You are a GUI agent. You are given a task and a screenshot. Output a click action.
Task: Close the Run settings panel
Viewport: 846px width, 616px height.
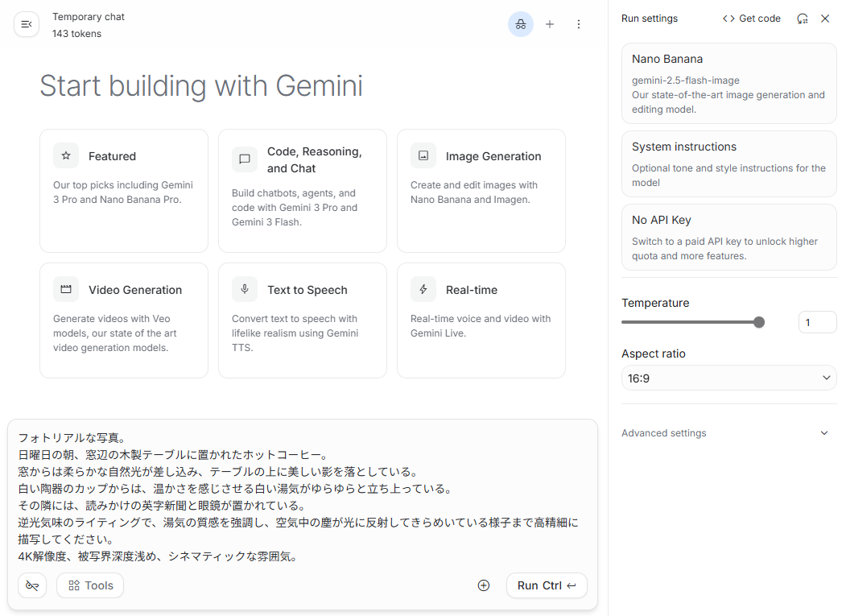[x=825, y=19]
